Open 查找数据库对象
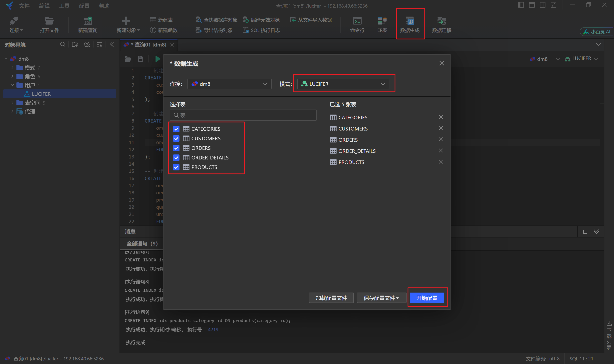The height and width of the screenshot is (364, 614). pos(216,20)
